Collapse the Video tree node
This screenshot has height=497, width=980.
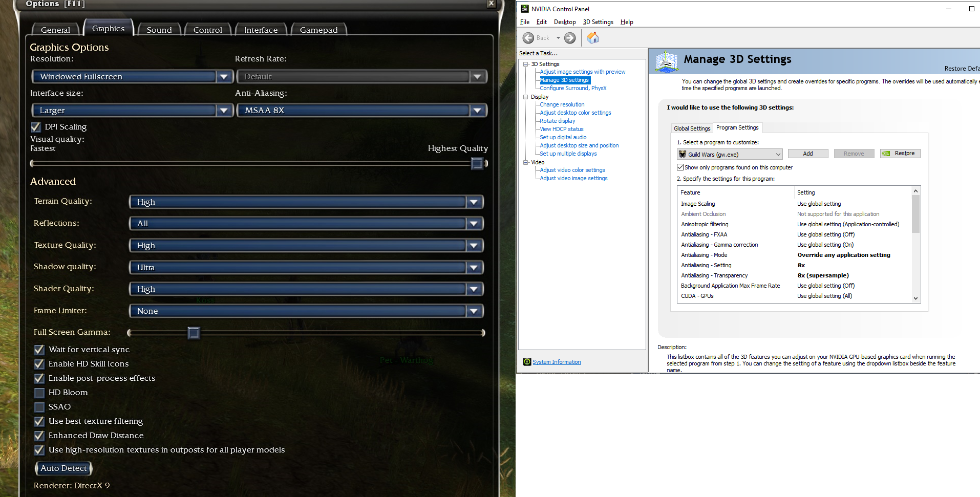(526, 162)
